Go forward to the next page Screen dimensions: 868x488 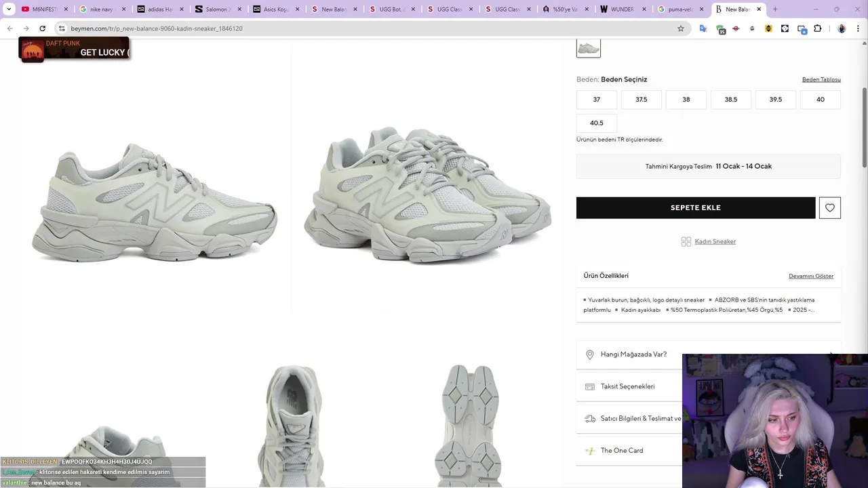(26, 28)
